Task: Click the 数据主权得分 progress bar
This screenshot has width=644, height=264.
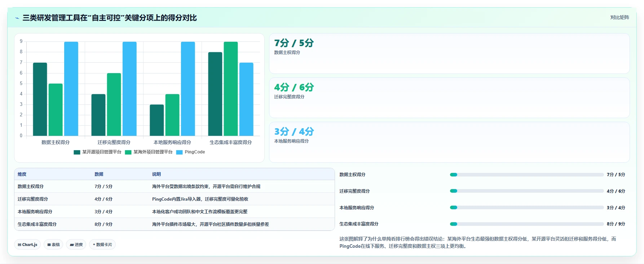Action: coord(527,175)
